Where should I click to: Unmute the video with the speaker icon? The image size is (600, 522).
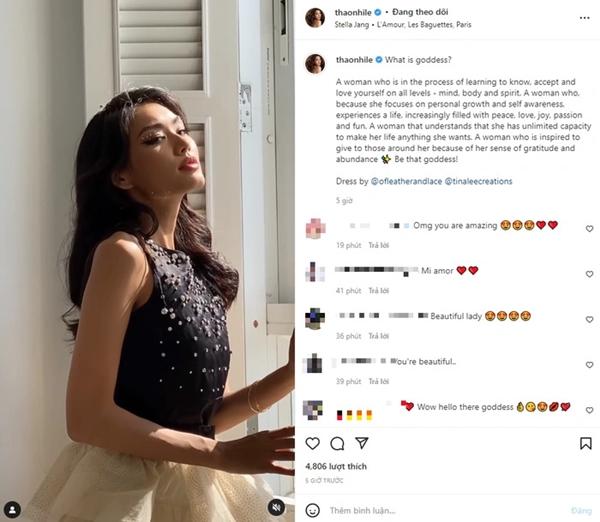click(x=276, y=507)
